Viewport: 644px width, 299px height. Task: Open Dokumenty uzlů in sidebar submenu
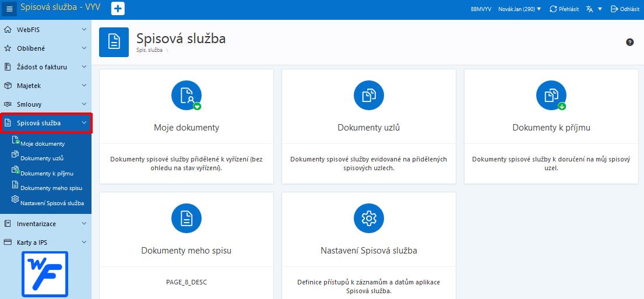click(42, 158)
